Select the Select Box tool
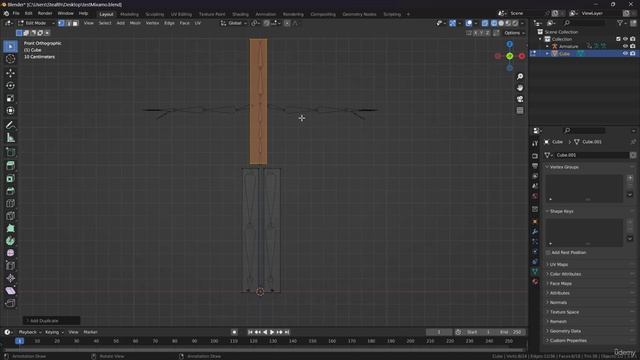This screenshot has width=640, height=360. (10, 46)
